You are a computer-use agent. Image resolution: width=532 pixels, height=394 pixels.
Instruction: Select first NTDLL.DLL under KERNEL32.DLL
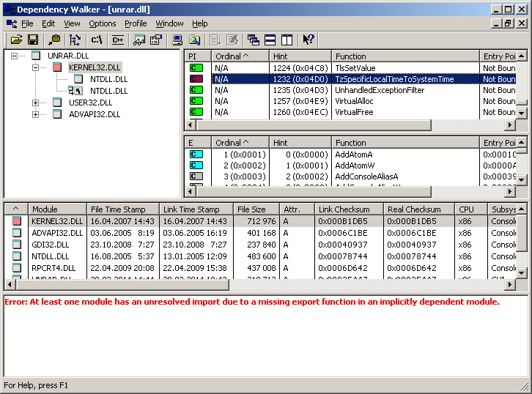click(108, 79)
